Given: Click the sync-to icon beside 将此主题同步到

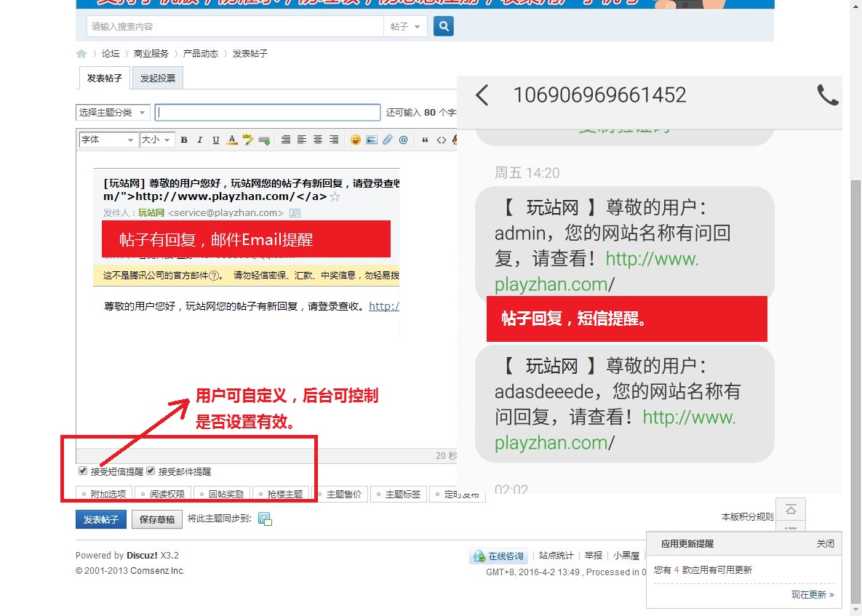Looking at the screenshot, I should (x=265, y=519).
